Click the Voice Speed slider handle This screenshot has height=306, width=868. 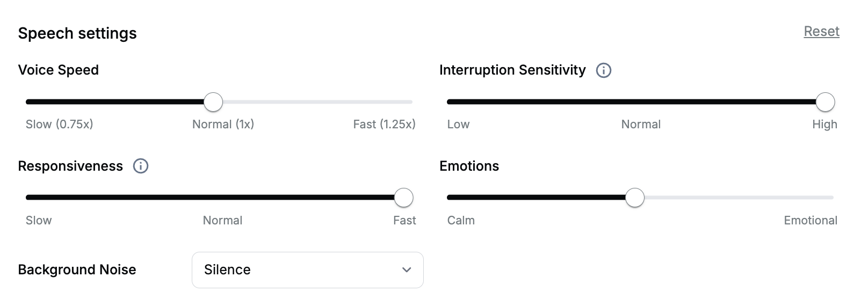(213, 102)
